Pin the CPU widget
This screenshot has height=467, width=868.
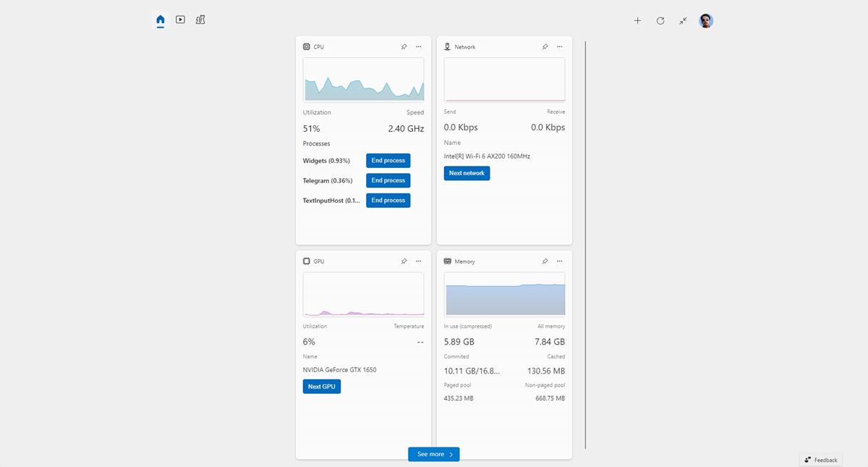click(404, 47)
